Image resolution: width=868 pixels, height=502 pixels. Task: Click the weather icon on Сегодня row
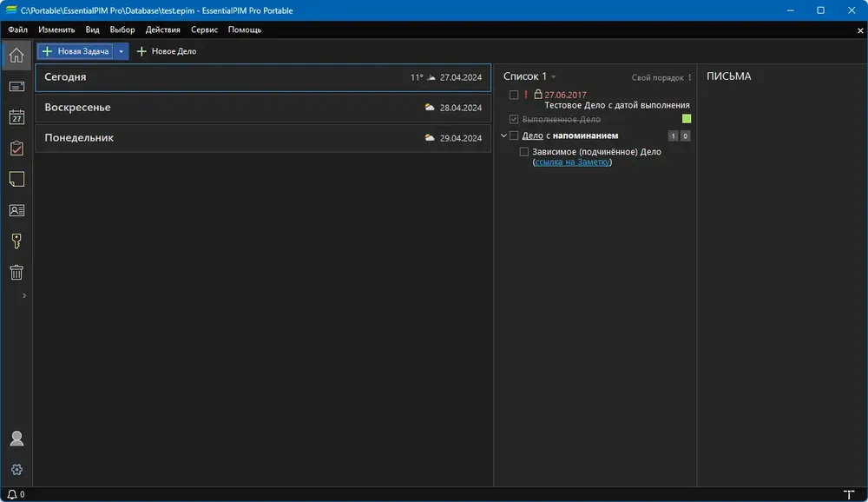(431, 77)
